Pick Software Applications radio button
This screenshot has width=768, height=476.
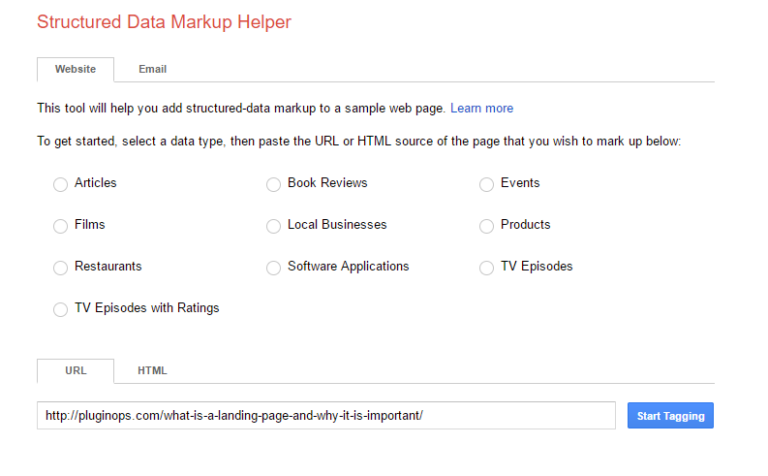pyautogui.click(x=273, y=268)
